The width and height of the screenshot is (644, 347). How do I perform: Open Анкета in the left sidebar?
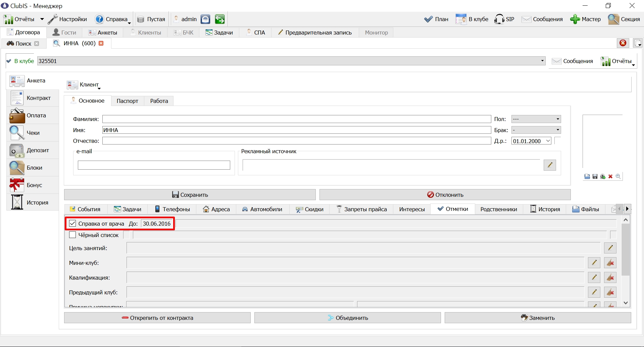pyautogui.click(x=33, y=81)
